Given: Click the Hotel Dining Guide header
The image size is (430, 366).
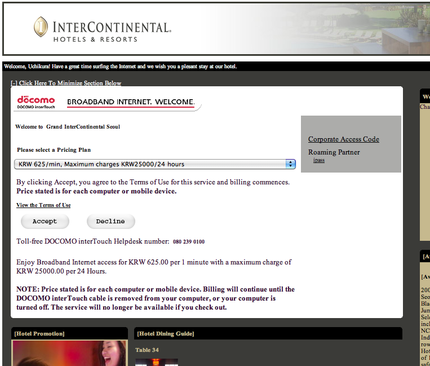Looking at the screenshot, I should [268, 333].
